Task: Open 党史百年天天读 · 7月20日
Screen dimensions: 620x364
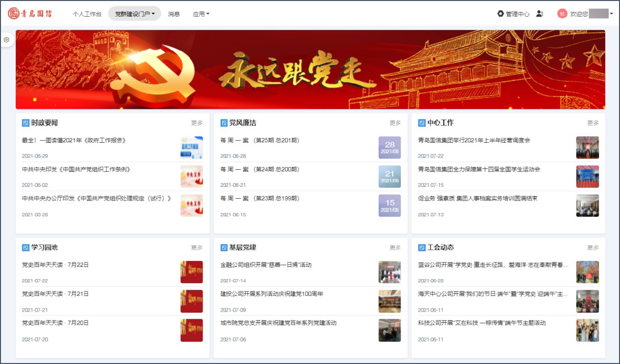Action: pos(55,323)
